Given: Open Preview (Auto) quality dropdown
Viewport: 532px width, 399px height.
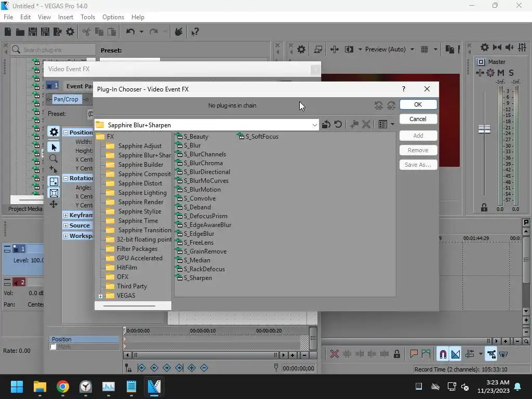Looking at the screenshot, I should (412, 49).
